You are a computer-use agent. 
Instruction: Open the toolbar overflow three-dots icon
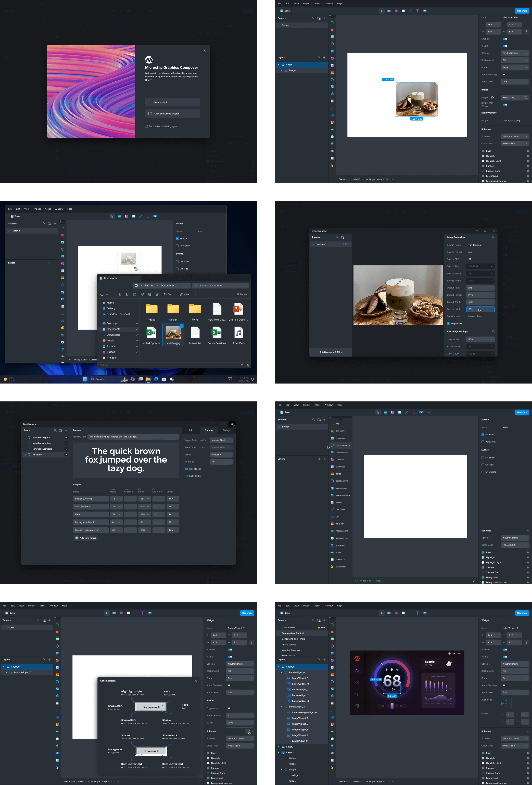coord(428,412)
